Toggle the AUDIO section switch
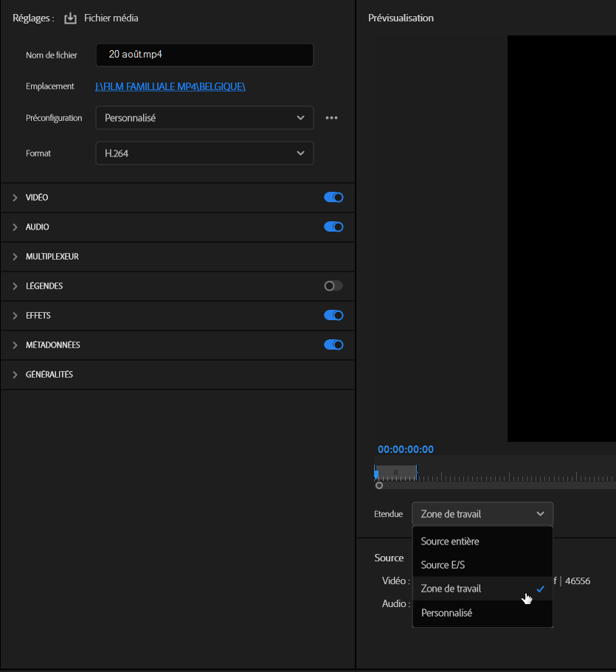Image resolution: width=616 pixels, height=672 pixels. click(x=333, y=226)
